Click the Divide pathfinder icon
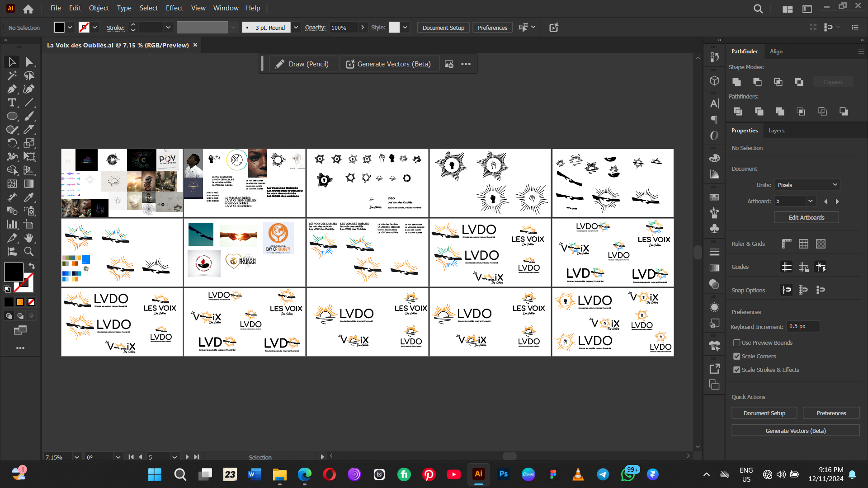Screen dimensions: 868x488 [x=738, y=111]
